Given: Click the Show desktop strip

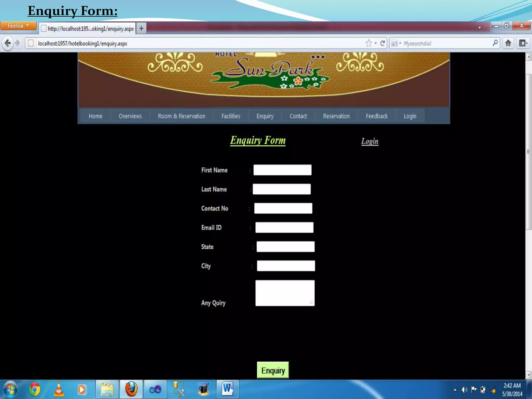Looking at the screenshot, I should 529,389.
